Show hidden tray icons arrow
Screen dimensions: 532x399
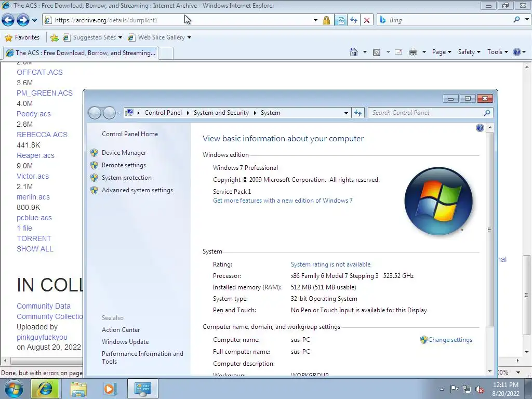click(x=442, y=390)
